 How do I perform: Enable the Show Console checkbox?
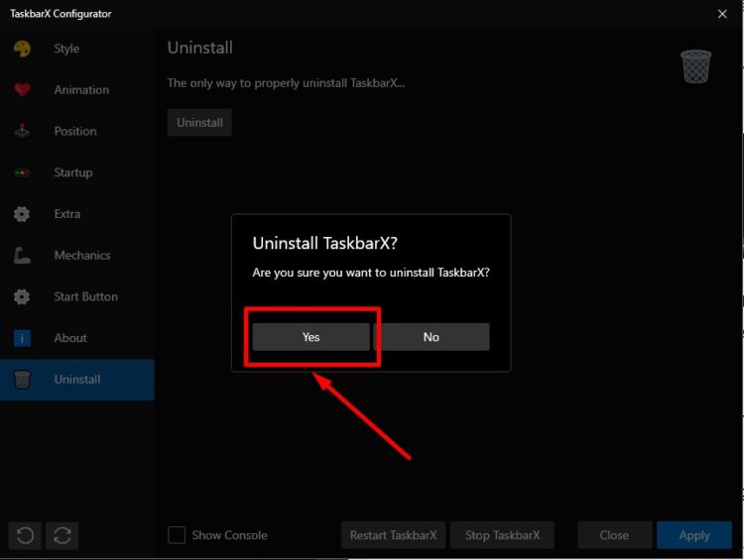pos(177,535)
